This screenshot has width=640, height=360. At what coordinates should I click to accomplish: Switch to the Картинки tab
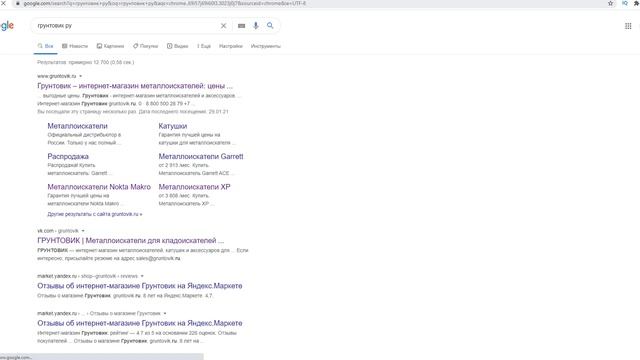[110, 46]
